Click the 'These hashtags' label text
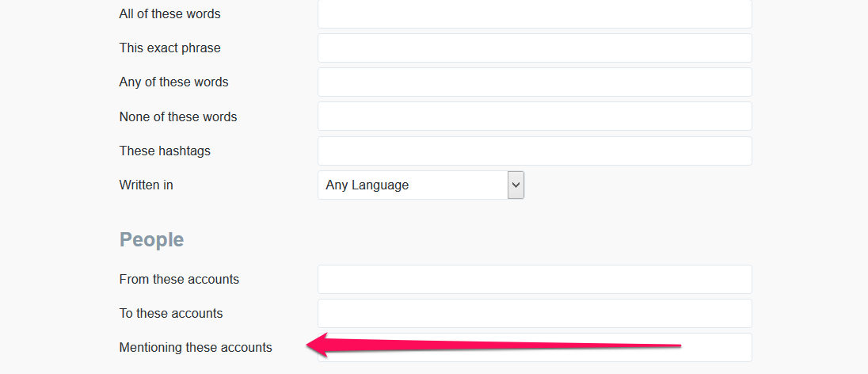Image resolution: width=868 pixels, height=374 pixels. pyautogui.click(x=165, y=151)
